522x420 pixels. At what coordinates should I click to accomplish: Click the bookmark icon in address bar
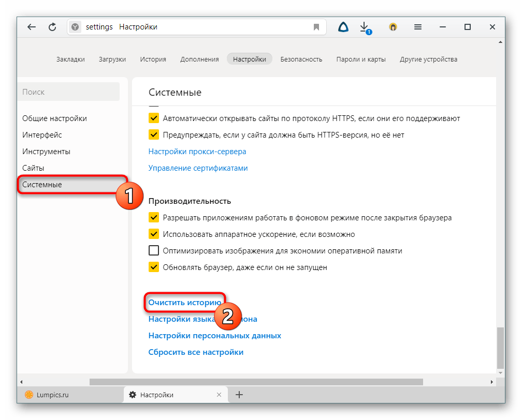point(316,27)
